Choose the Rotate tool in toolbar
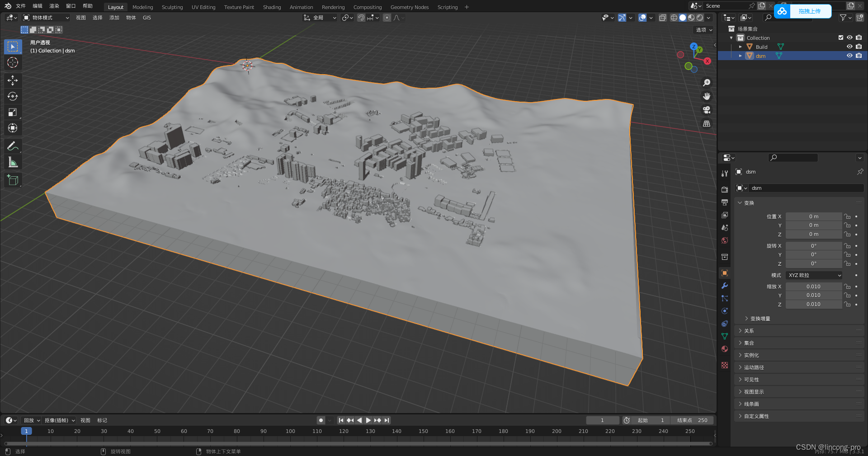This screenshot has width=868, height=456. pyautogui.click(x=13, y=96)
